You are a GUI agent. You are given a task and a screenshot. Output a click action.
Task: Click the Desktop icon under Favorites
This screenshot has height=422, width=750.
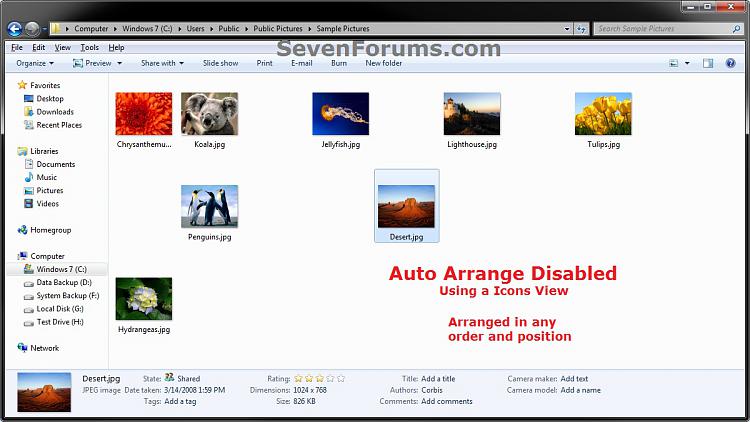click(28, 99)
